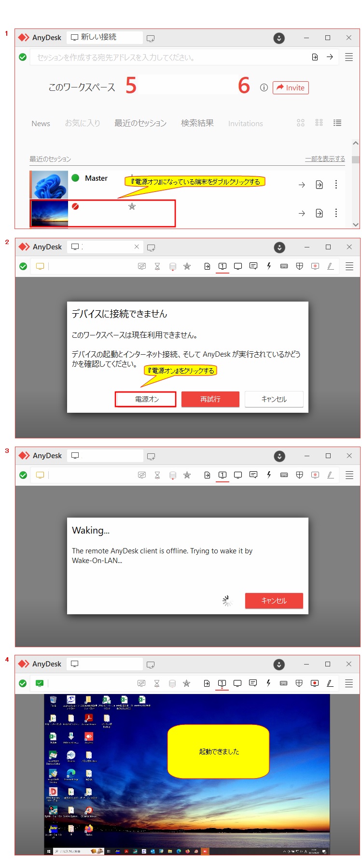Click キャンセル in the Waking dialog

[274, 601]
